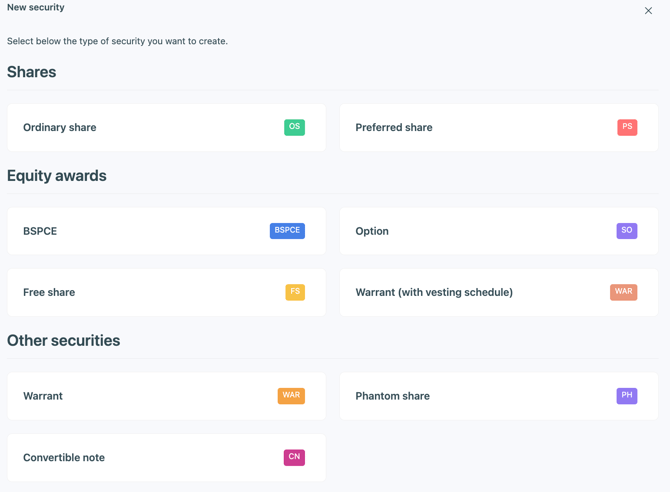This screenshot has height=492, width=670.
Task: Click the pink CN badge
Action: tap(294, 457)
